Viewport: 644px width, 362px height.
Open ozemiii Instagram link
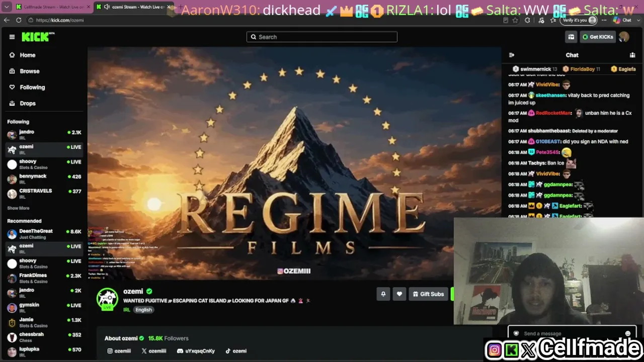tap(119, 351)
